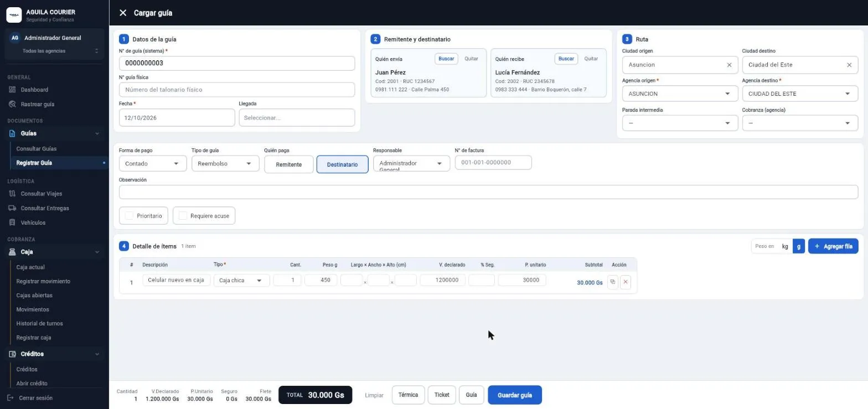The image size is (868, 409).
Task: Open Caja actual menu item
Action: tap(30, 267)
